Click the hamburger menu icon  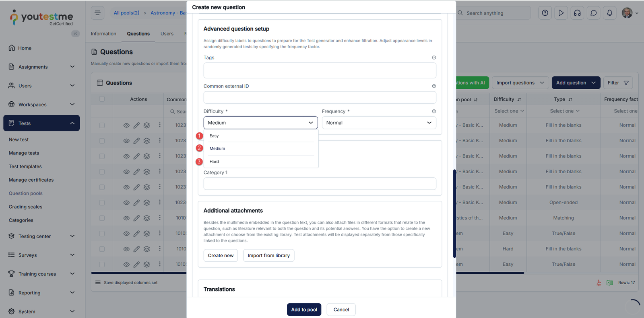coord(97,13)
